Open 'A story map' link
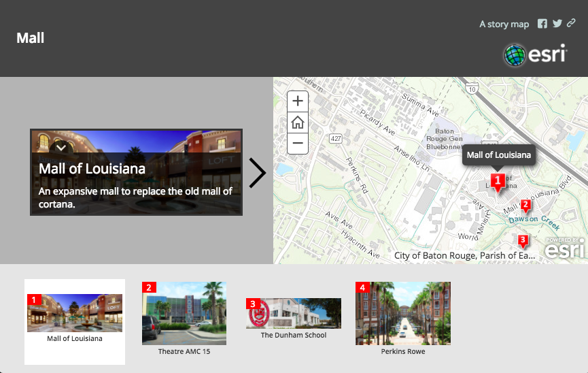 pos(504,25)
